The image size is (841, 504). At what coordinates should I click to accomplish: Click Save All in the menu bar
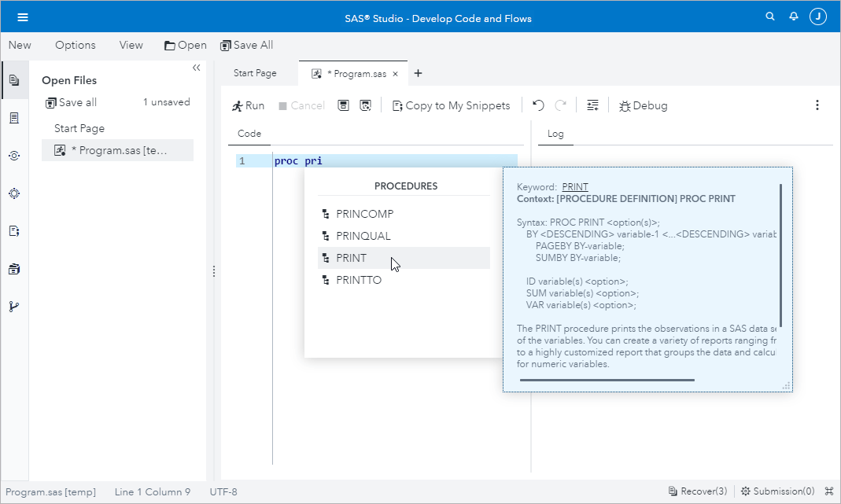247,45
